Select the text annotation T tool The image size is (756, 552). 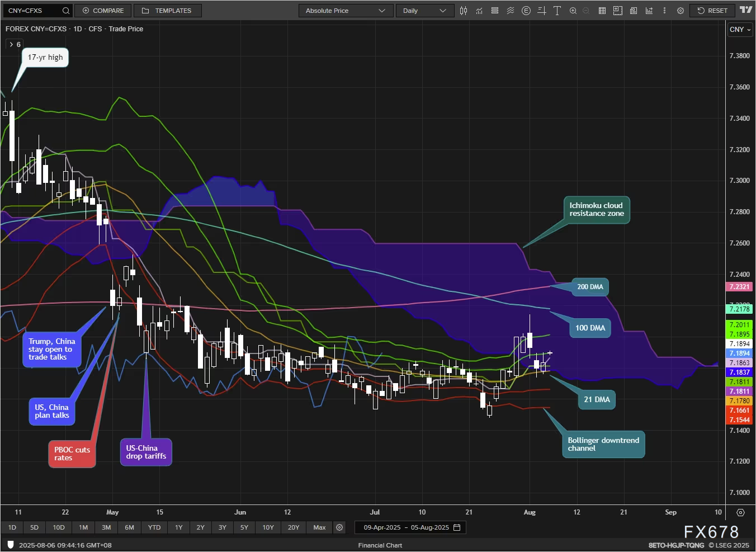click(557, 11)
